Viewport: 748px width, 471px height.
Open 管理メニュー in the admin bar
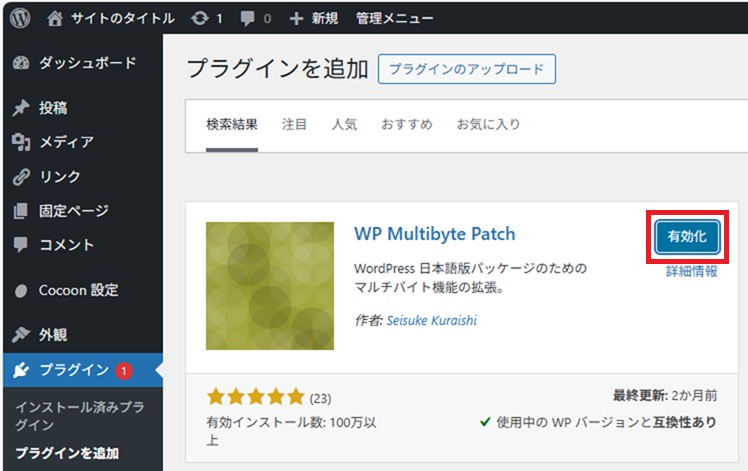[395, 19]
